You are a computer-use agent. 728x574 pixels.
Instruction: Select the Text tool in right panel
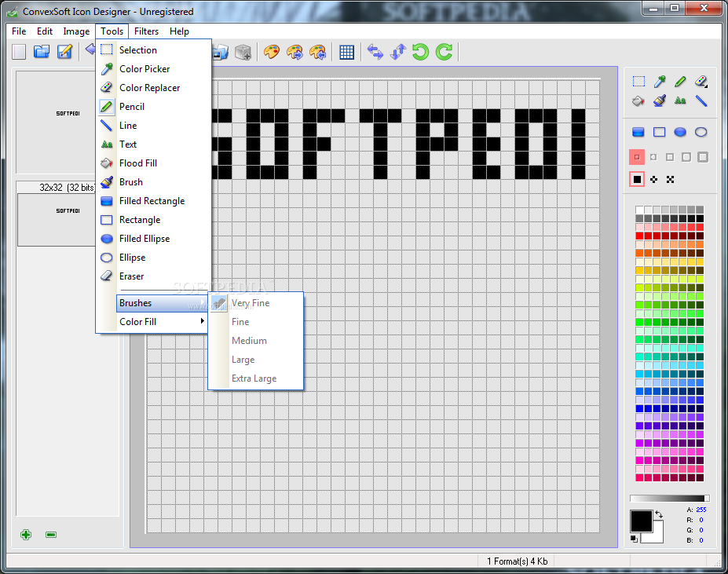click(x=680, y=101)
